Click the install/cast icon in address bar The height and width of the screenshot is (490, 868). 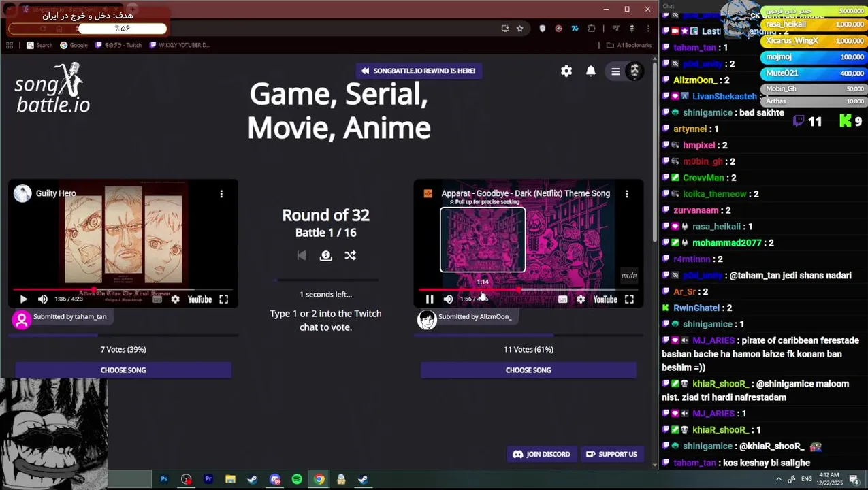[x=504, y=29]
